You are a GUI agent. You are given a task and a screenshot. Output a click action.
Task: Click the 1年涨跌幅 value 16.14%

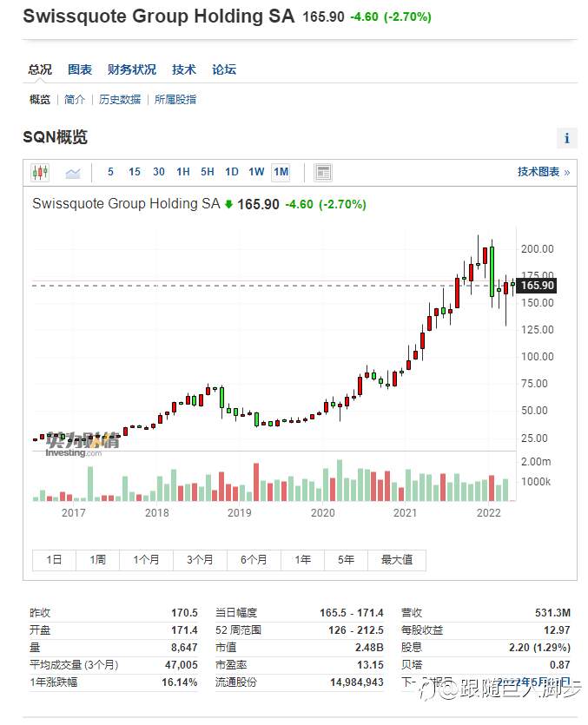click(x=180, y=682)
